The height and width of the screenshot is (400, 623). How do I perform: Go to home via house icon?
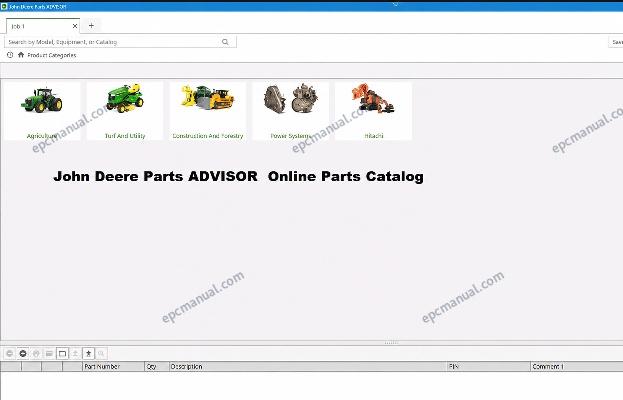click(21, 55)
